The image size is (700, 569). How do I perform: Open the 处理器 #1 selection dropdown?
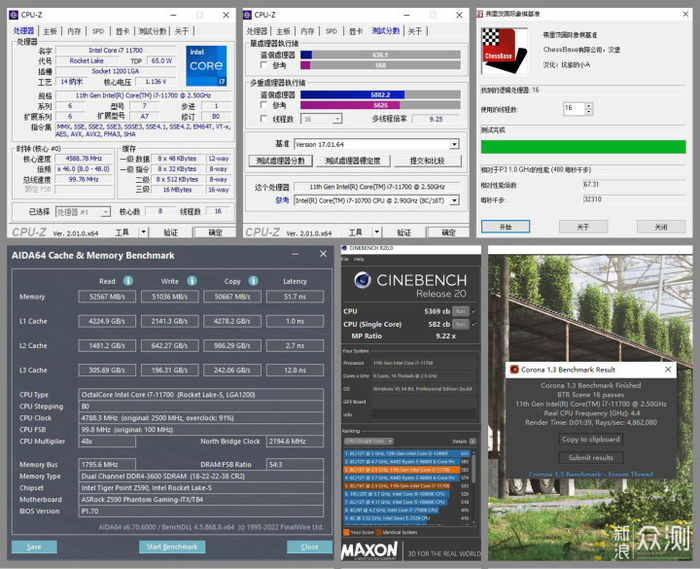(x=106, y=212)
